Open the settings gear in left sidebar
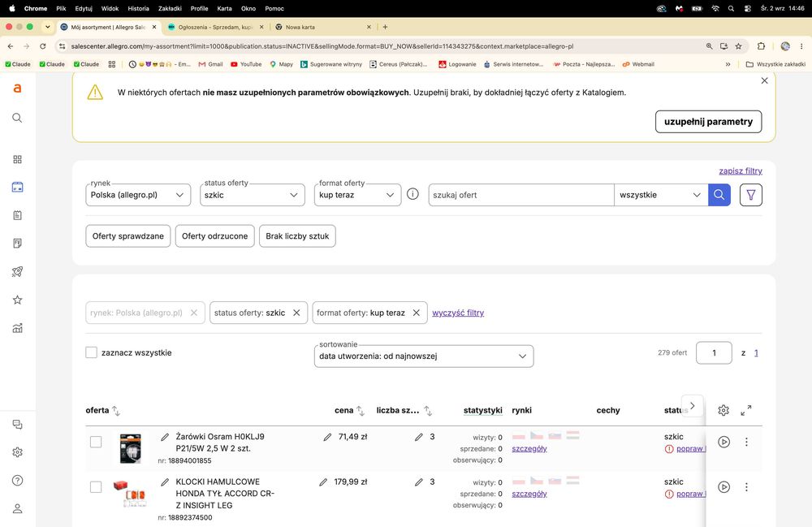The image size is (812, 527). coord(17,452)
